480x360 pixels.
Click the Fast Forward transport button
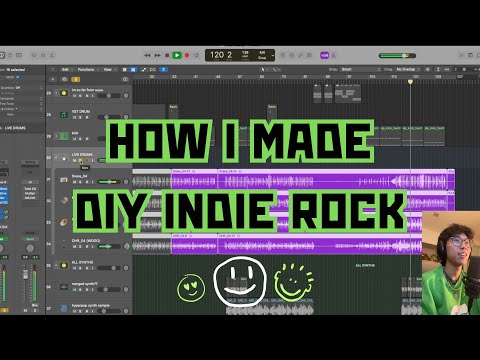(157, 55)
